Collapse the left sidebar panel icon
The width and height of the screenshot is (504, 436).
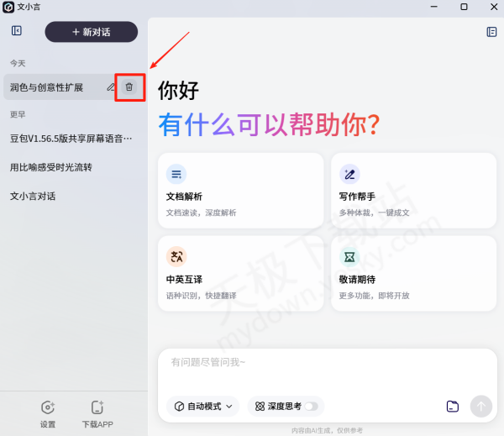(x=17, y=31)
